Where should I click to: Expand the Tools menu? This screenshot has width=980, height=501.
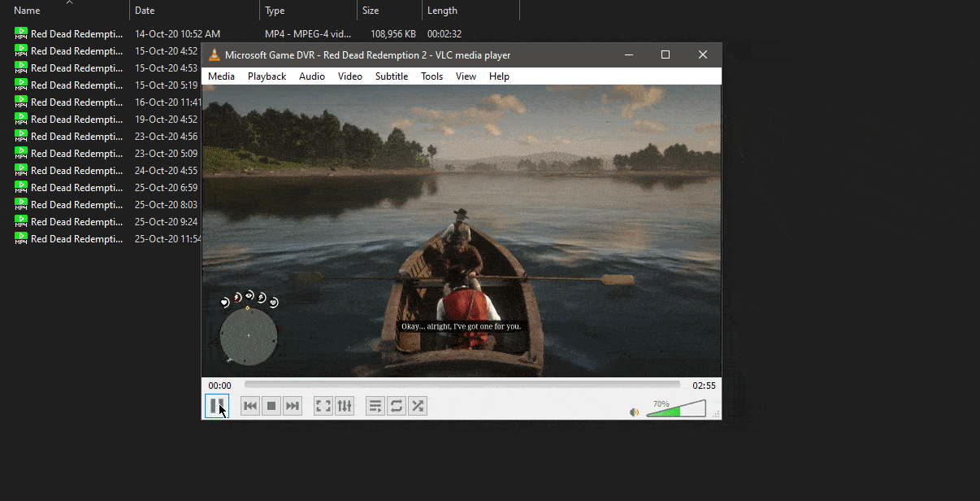tap(431, 76)
